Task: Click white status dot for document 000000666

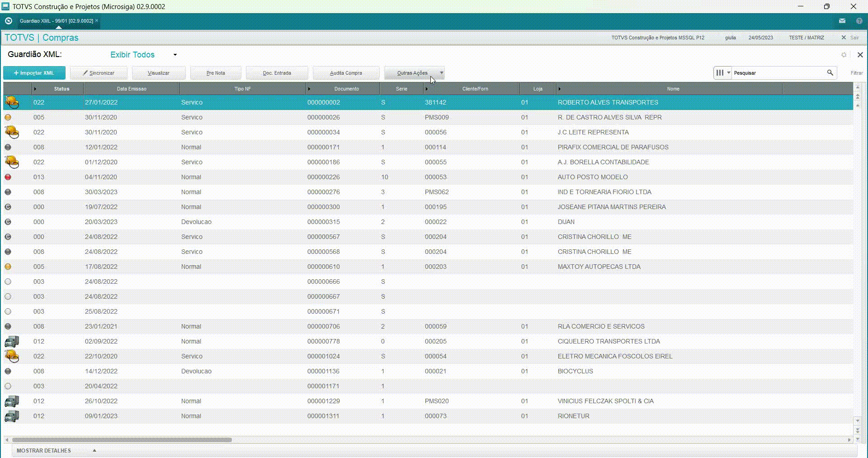Action: point(8,281)
